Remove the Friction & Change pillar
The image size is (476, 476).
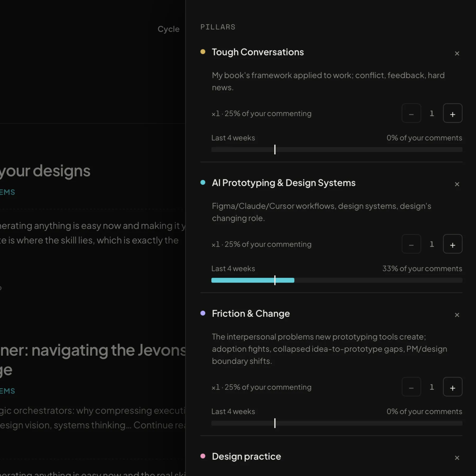pyautogui.click(x=457, y=315)
